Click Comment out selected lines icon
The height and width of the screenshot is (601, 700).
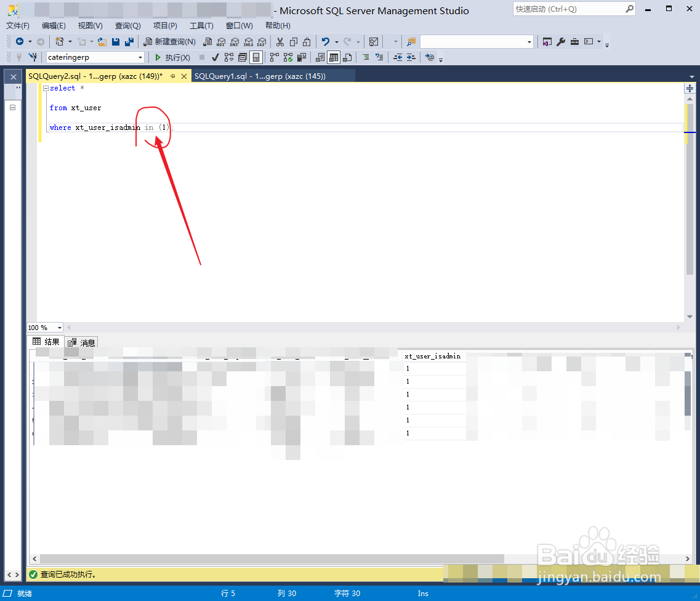click(366, 57)
